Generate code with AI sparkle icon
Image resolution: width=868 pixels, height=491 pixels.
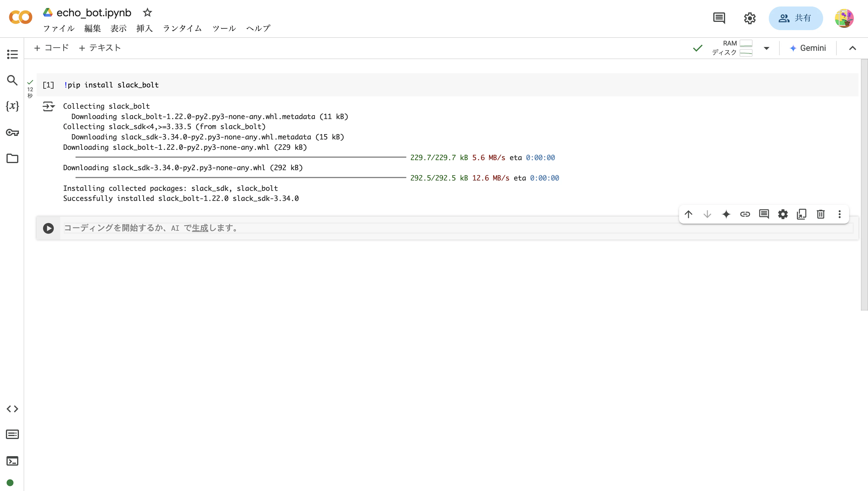pyautogui.click(x=726, y=214)
